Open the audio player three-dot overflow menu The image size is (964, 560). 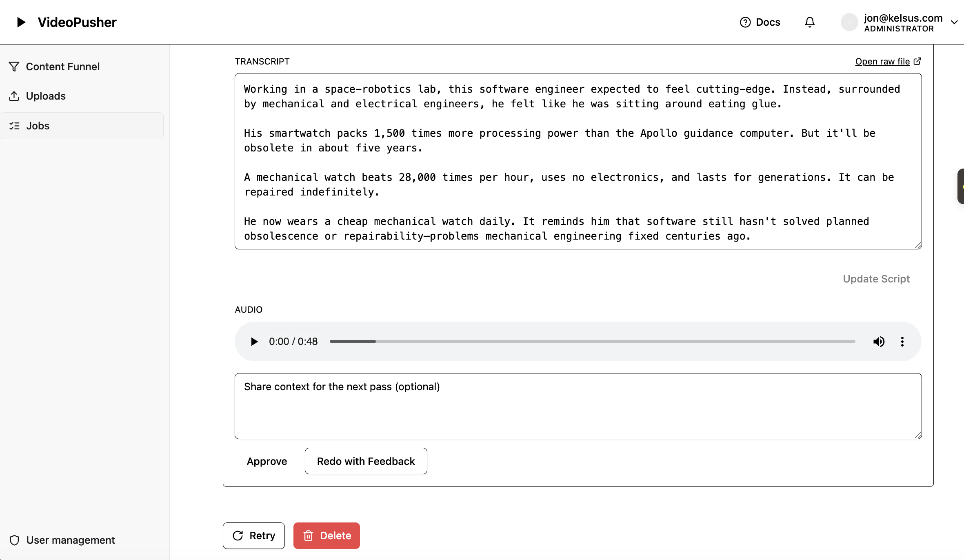pos(902,342)
